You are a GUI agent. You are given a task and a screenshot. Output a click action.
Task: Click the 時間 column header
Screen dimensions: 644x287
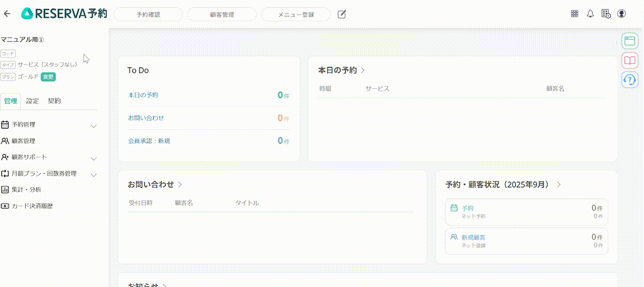click(325, 89)
